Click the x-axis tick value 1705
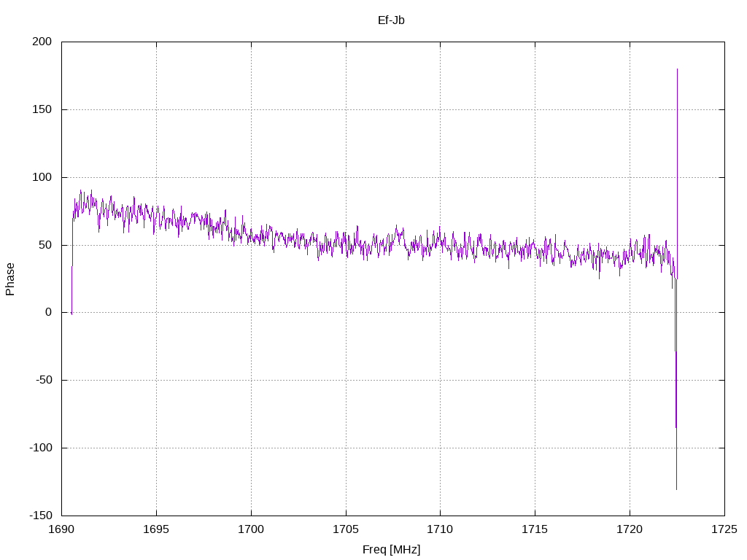The width and height of the screenshot is (747, 560). pyautogui.click(x=346, y=529)
